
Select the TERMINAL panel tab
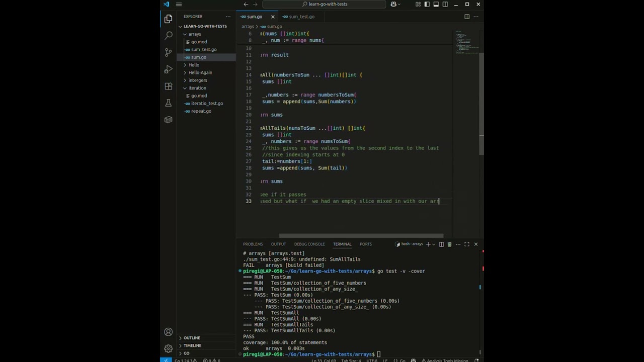[342, 244]
